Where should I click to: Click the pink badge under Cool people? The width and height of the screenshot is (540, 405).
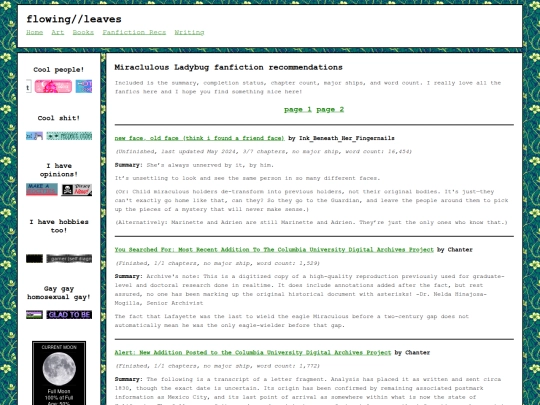pos(53,86)
